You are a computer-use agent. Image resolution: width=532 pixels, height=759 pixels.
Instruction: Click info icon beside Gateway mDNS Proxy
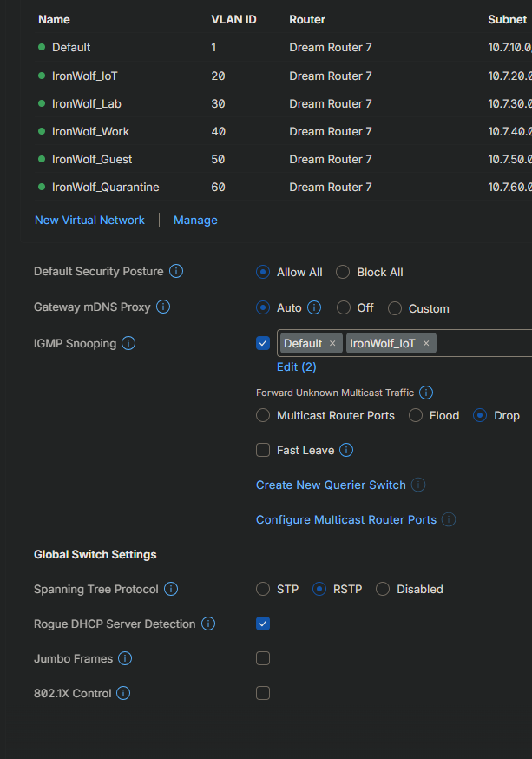163,307
